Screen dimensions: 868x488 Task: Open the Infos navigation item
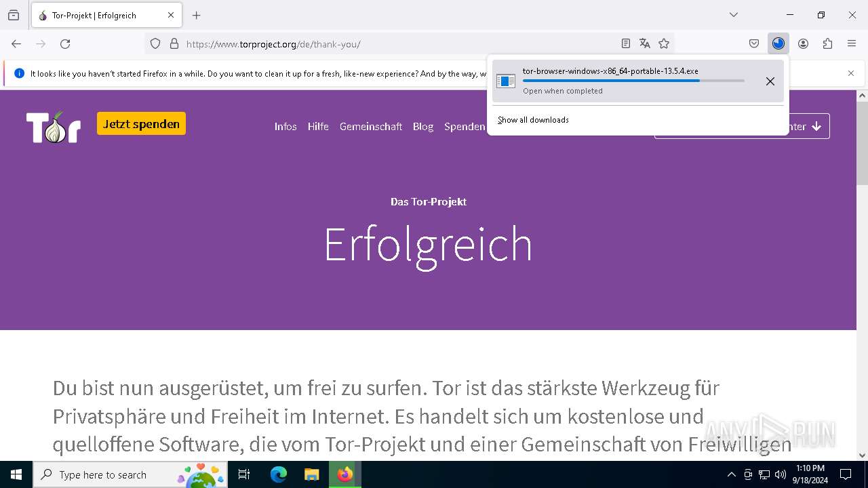pyautogui.click(x=285, y=127)
